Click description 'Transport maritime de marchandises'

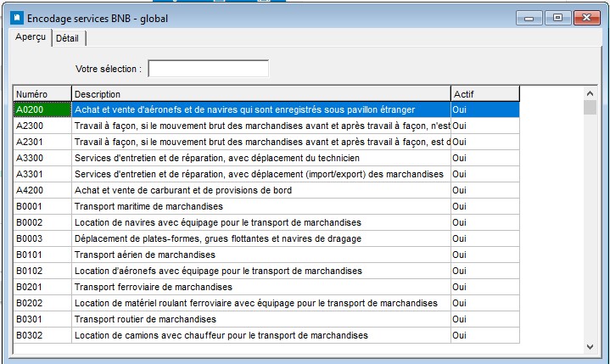click(148, 206)
